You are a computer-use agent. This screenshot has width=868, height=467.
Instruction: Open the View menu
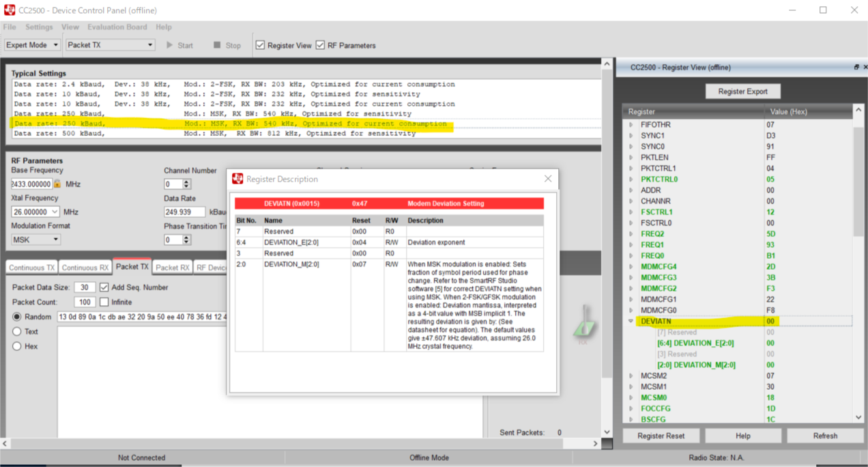coord(70,27)
